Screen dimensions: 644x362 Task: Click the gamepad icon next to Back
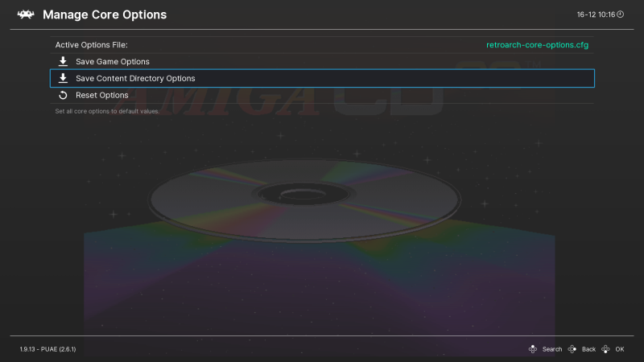[572, 349]
